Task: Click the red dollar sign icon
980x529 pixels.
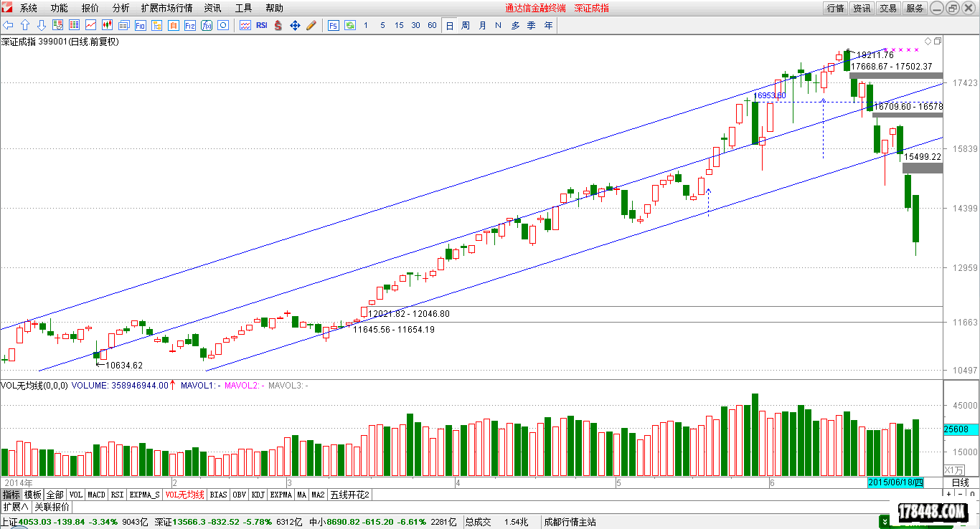Action: 278,25
